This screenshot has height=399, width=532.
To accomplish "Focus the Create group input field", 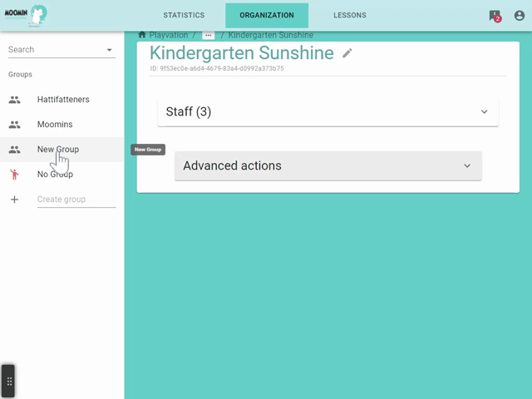I will [76, 199].
